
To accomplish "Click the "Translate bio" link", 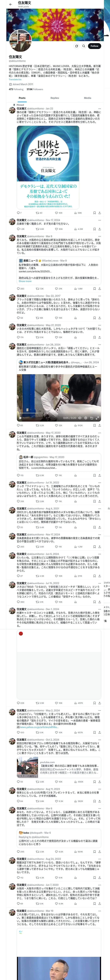I will pos(15,80).
